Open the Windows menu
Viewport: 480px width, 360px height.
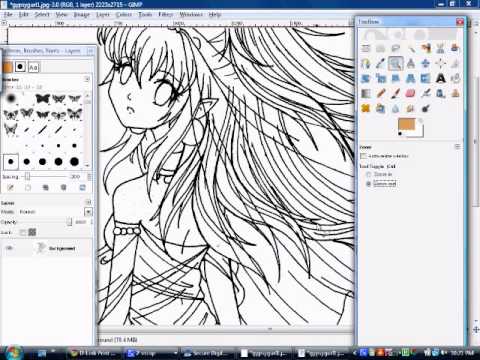point(191,15)
